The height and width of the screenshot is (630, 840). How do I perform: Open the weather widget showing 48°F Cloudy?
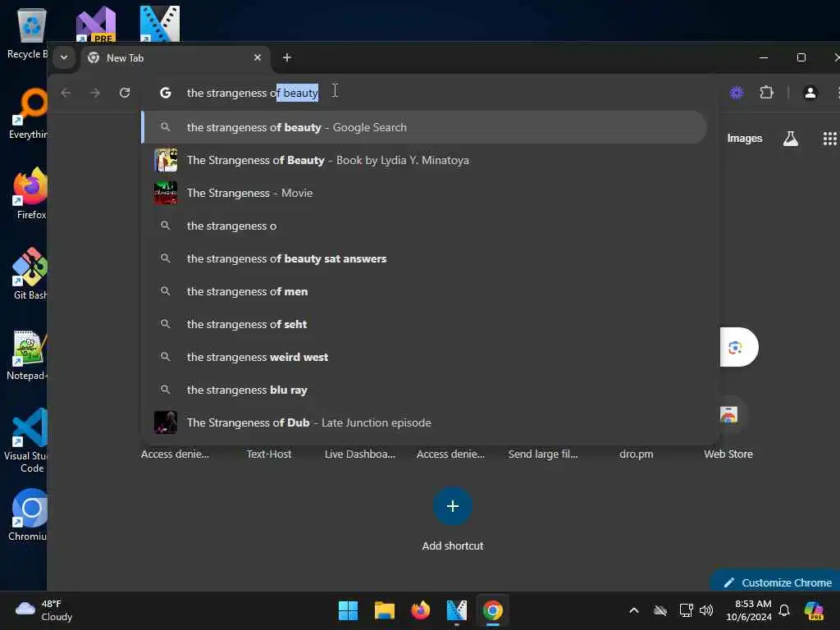44,610
